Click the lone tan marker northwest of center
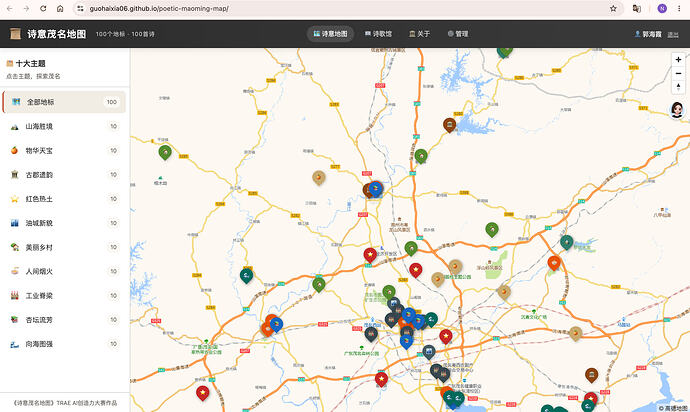This screenshot has height=412, width=690. [319, 177]
